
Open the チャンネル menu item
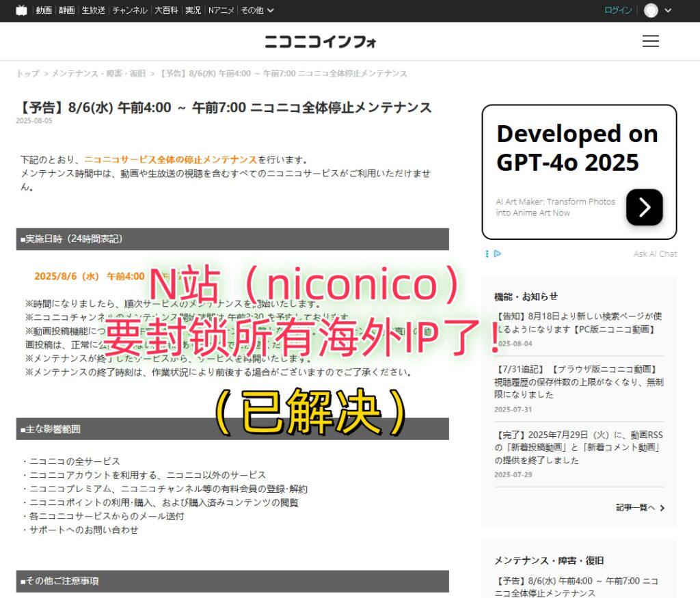(x=129, y=10)
